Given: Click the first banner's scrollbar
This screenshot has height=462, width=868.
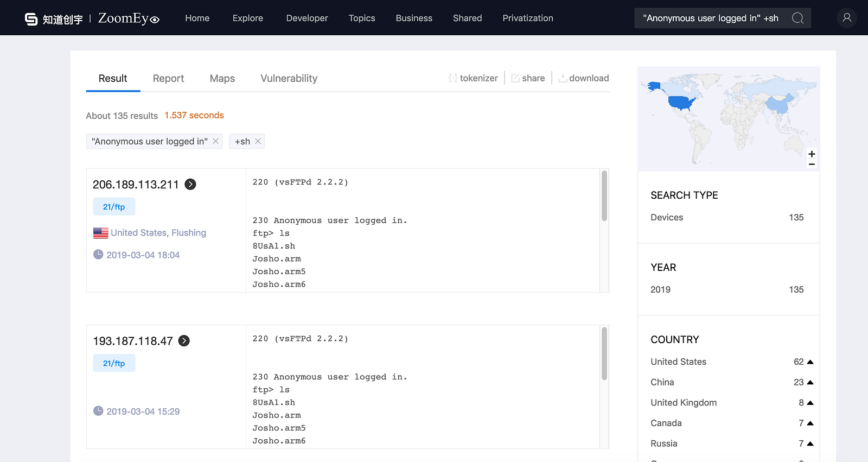Looking at the screenshot, I should coord(604,196).
